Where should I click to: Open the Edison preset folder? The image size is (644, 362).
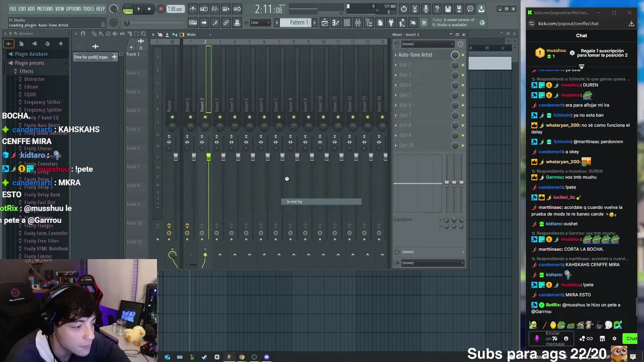[31, 86]
